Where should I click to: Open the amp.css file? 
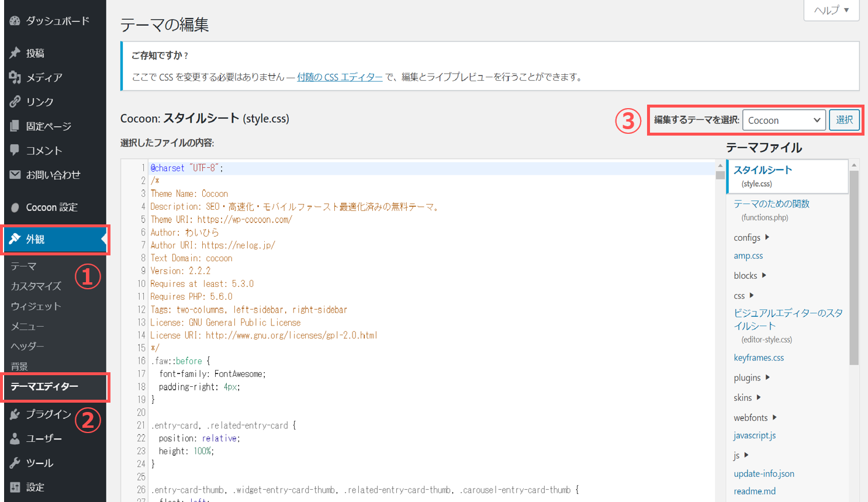click(x=748, y=255)
